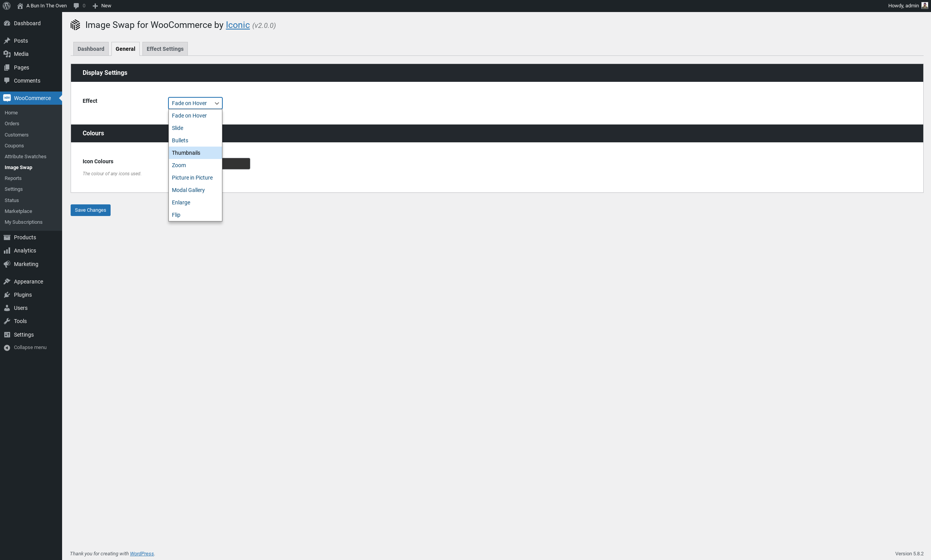The height and width of the screenshot is (560, 931).
Task: Select Thumbnails from the Effect dropdown
Action: click(186, 153)
